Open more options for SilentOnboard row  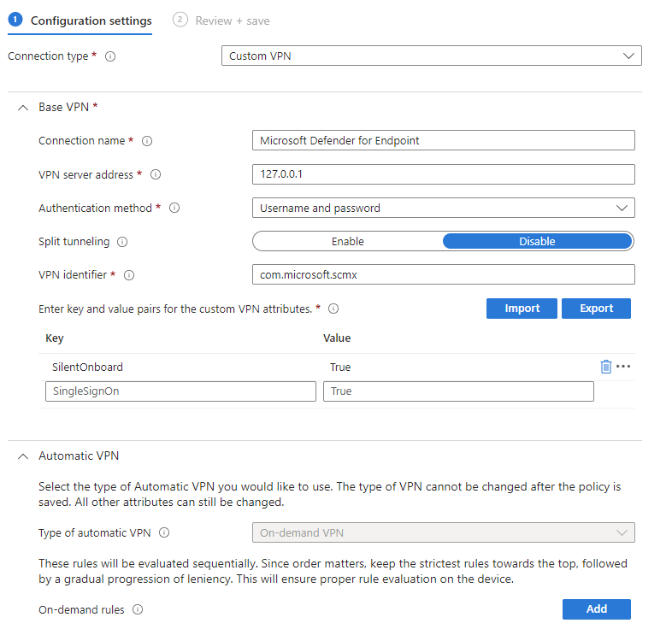[x=623, y=367]
